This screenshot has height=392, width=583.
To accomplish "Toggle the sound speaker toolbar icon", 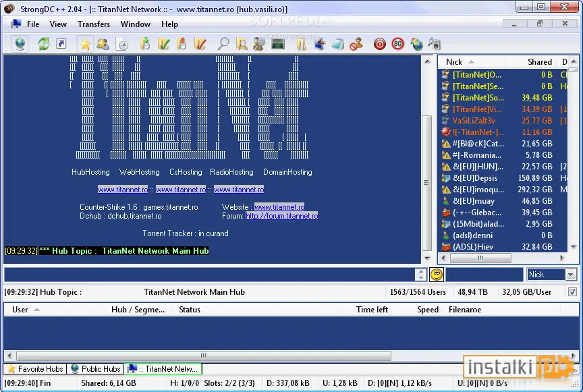I will [x=435, y=44].
